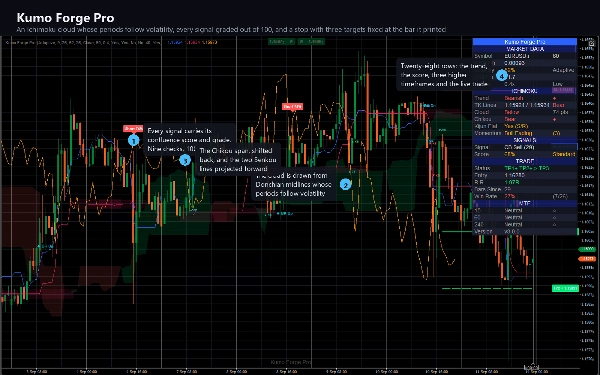Image resolution: width=600 pixels, height=375 pixels.
Task: Click the TRADE section header
Action: pos(525,161)
